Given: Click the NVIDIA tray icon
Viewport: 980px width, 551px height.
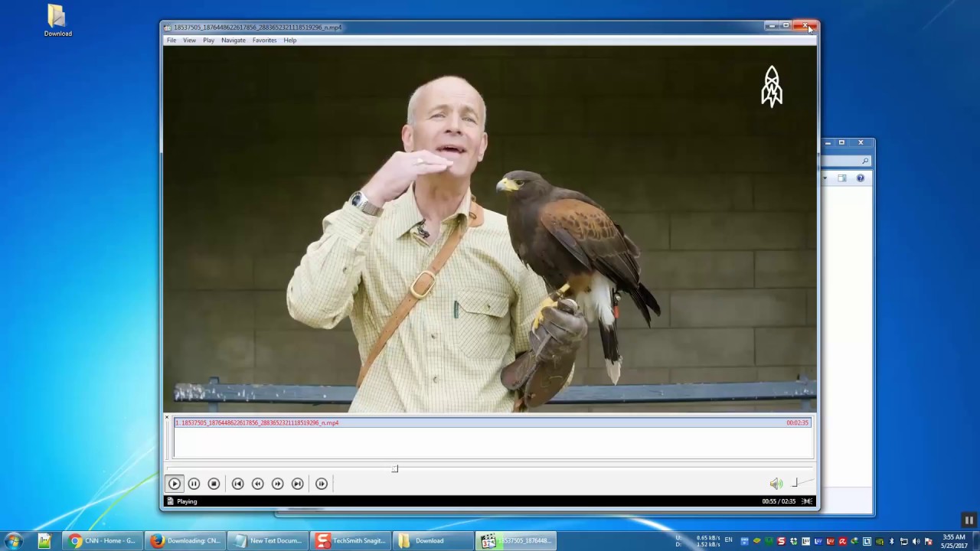Looking at the screenshot, I should [x=879, y=541].
